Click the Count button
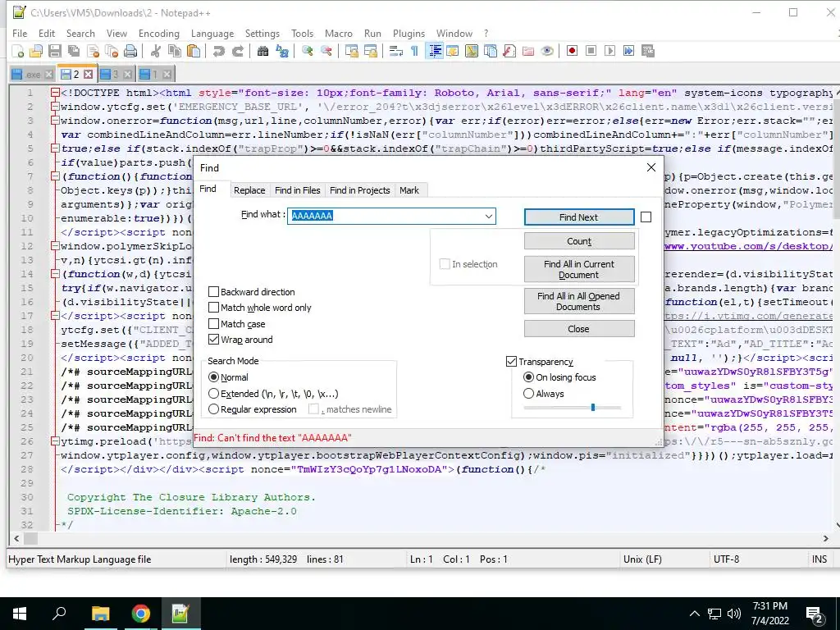Screen dimensions: 840x630 (579, 241)
